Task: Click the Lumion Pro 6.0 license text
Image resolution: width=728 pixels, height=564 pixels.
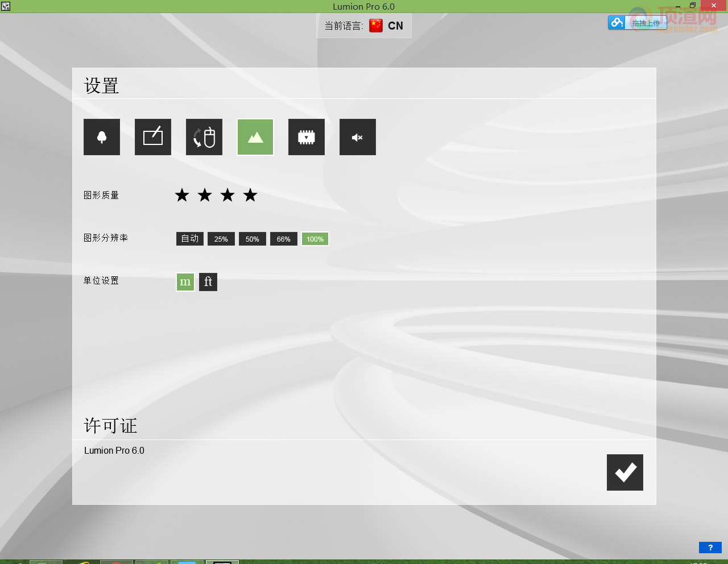Action: click(x=114, y=450)
